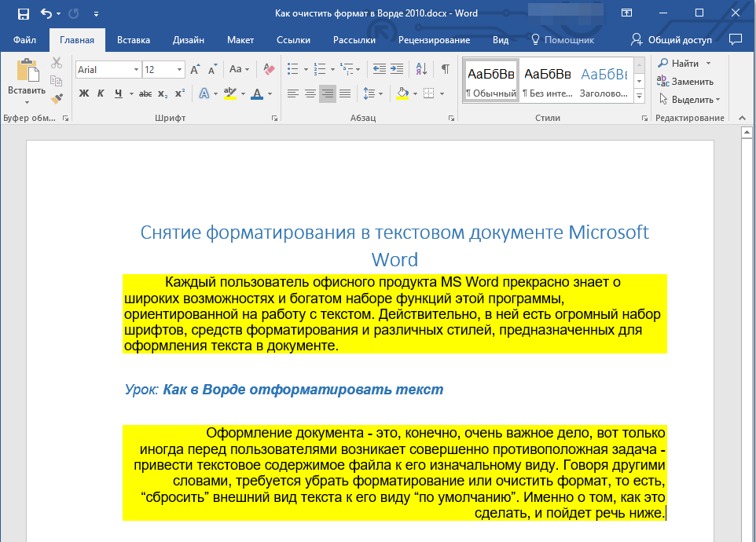756x542 pixels.
Task: Toggle italic formatting with К button
Action: click(x=101, y=93)
